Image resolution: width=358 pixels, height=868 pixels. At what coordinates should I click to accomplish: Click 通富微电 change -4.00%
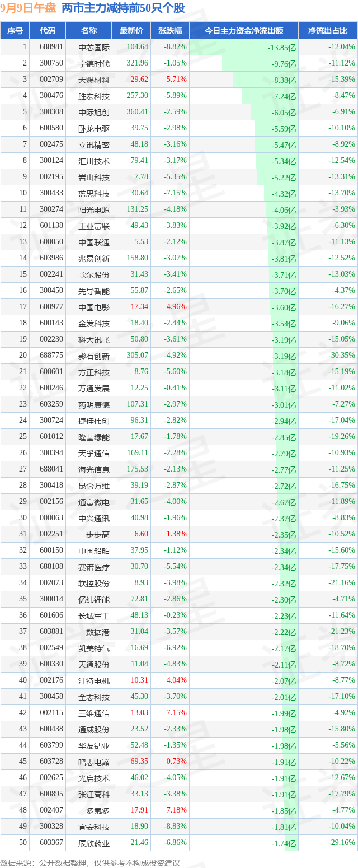pos(175,502)
